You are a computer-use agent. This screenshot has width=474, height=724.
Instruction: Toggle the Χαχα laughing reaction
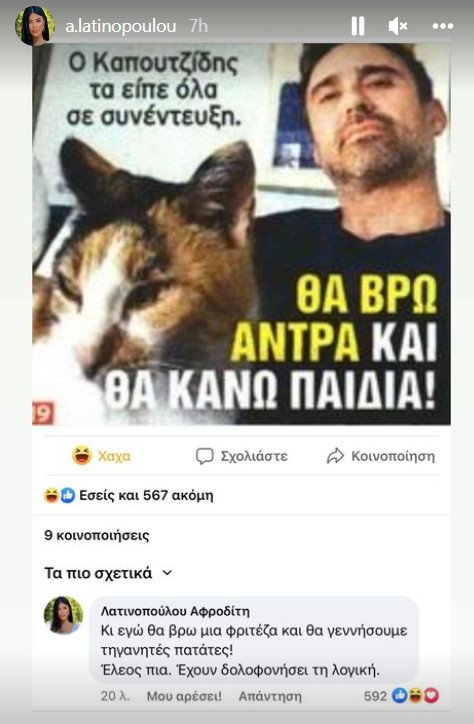point(102,456)
